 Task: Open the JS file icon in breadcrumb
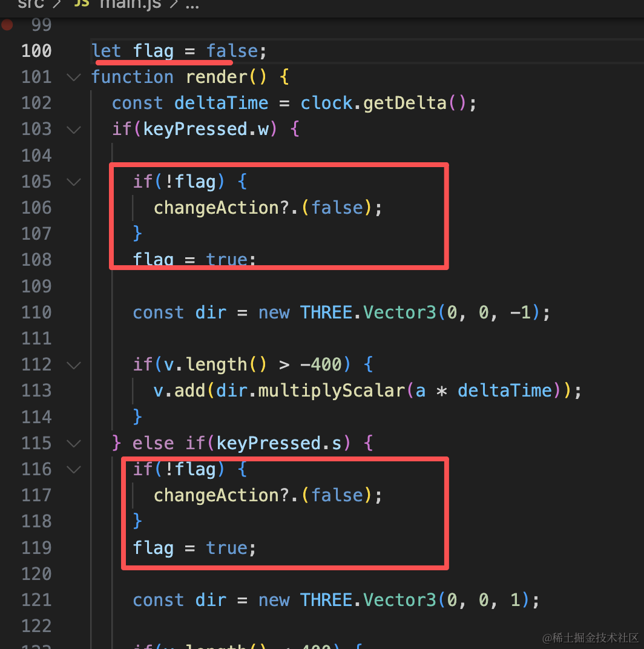[x=82, y=3]
